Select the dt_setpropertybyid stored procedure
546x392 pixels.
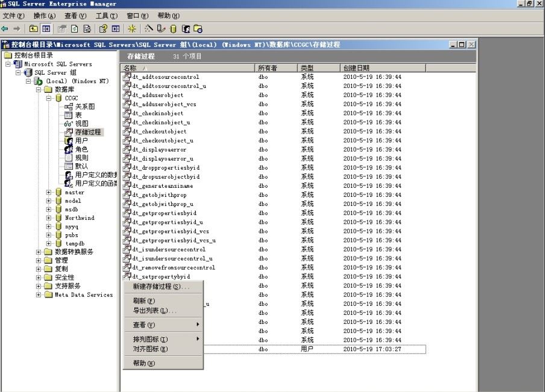click(x=162, y=277)
